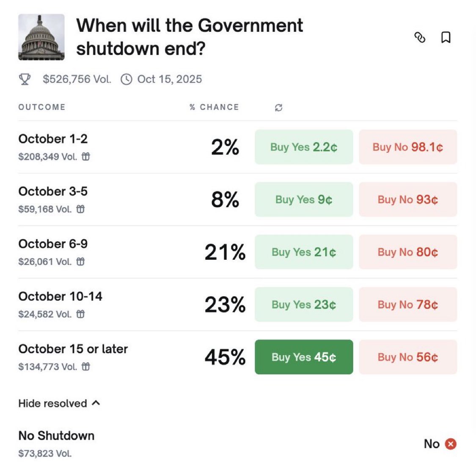Open the October 10-14 outcome row
This screenshot has height=476, width=476.
[x=61, y=297]
